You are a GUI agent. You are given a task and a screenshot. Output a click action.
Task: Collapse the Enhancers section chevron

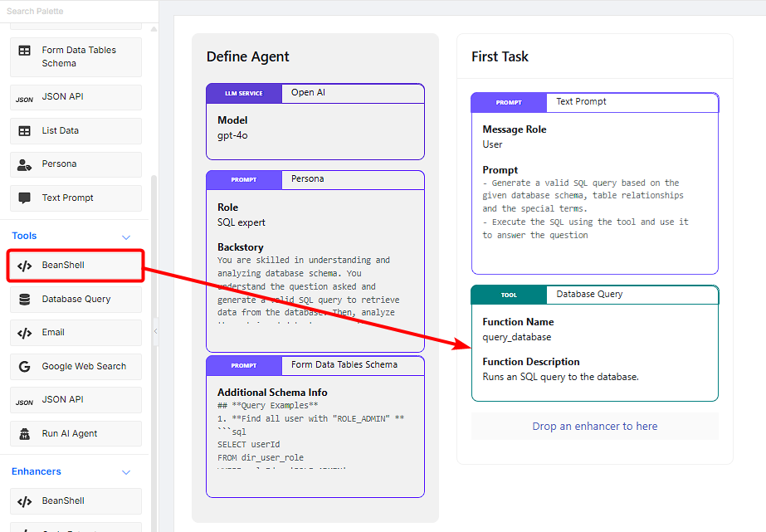(x=126, y=472)
